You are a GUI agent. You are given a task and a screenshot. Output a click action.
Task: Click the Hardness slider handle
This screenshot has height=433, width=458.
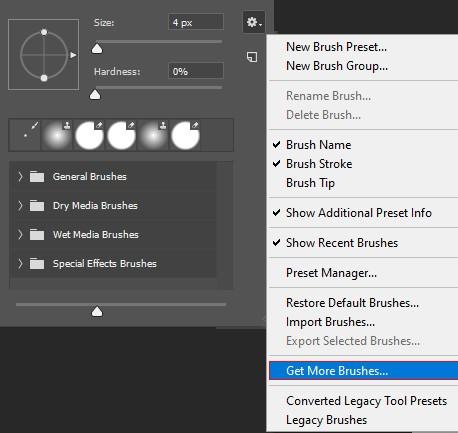(95, 95)
